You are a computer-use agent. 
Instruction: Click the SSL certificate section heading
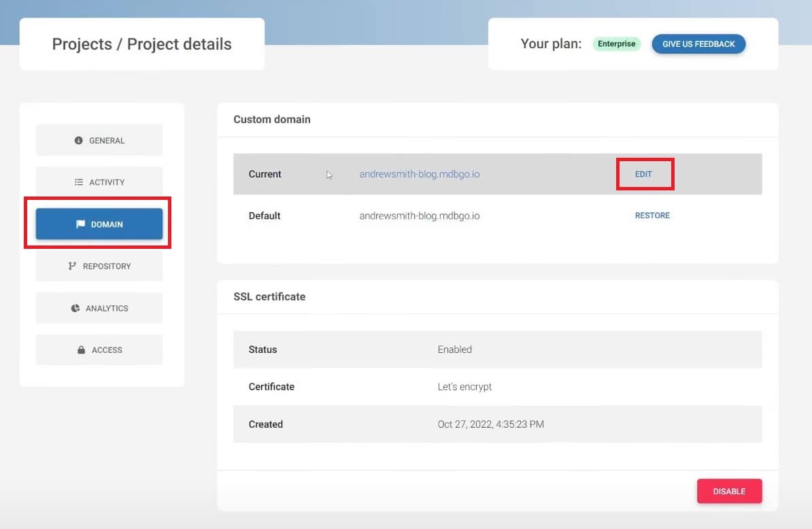[x=269, y=297]
